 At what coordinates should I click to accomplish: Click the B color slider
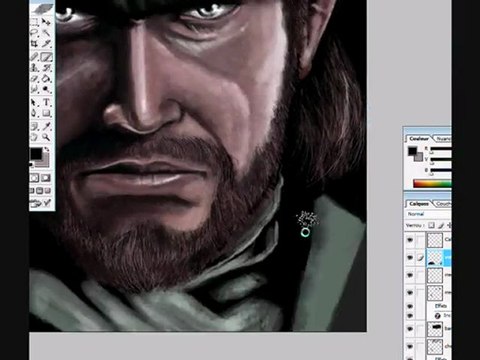tap(441, 170)
